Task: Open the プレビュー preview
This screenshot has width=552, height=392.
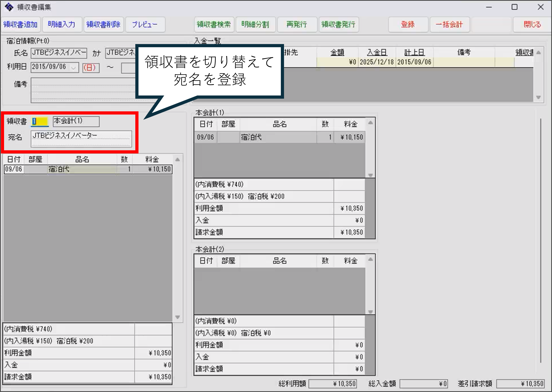Action: 145,24
